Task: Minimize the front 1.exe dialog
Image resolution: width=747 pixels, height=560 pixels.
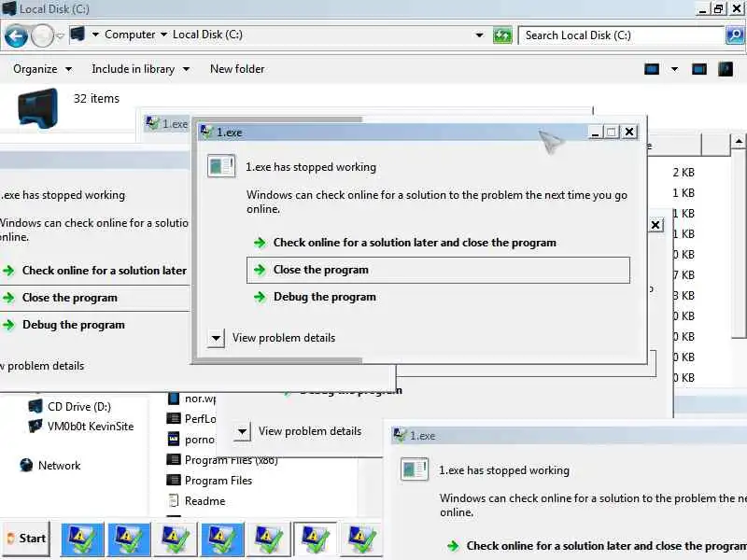Action: click(x=595, y=132)
